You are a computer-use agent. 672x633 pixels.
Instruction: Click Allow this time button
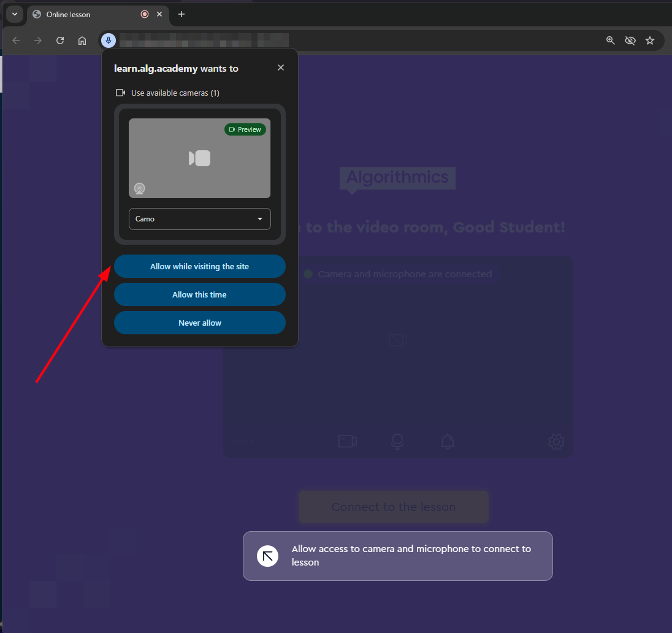[x=200, y=295]
